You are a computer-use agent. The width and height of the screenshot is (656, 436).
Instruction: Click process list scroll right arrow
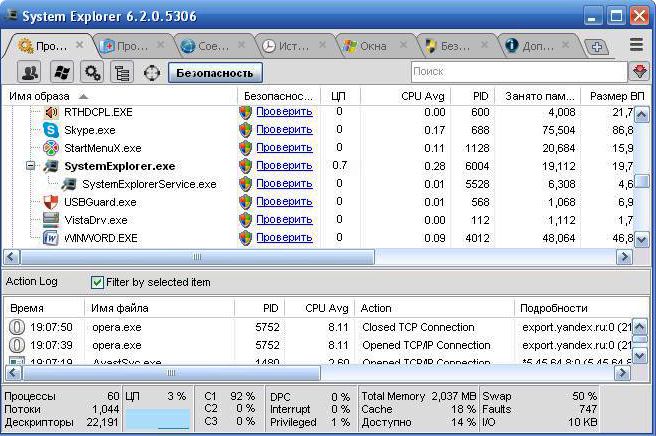pos(624,257)
